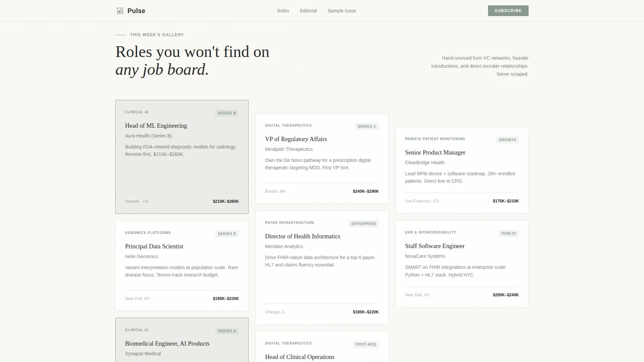Select the ClearBridge Health company name
This screenshot has height=362, width=644.
pyautogui.click(x=425, y=163)
